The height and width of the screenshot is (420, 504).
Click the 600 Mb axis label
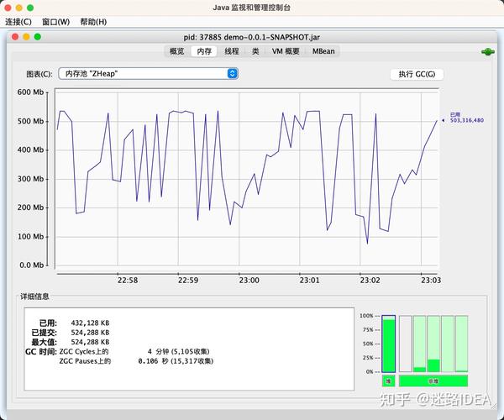tap(30, 92)
